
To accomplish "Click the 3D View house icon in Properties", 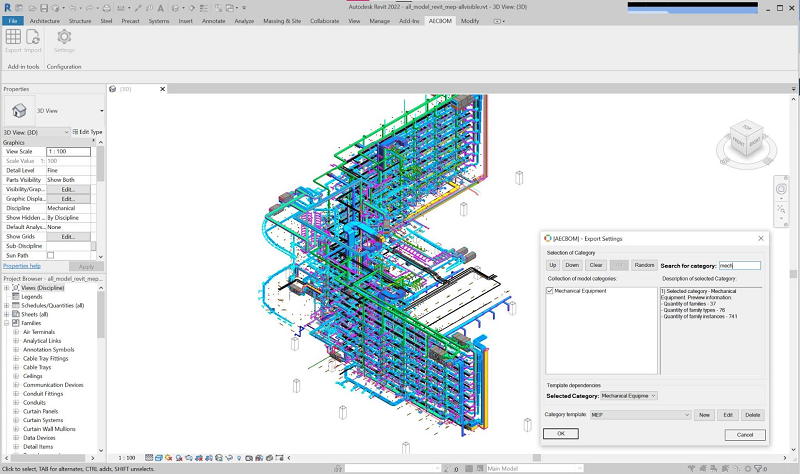I will click(19, 111).
